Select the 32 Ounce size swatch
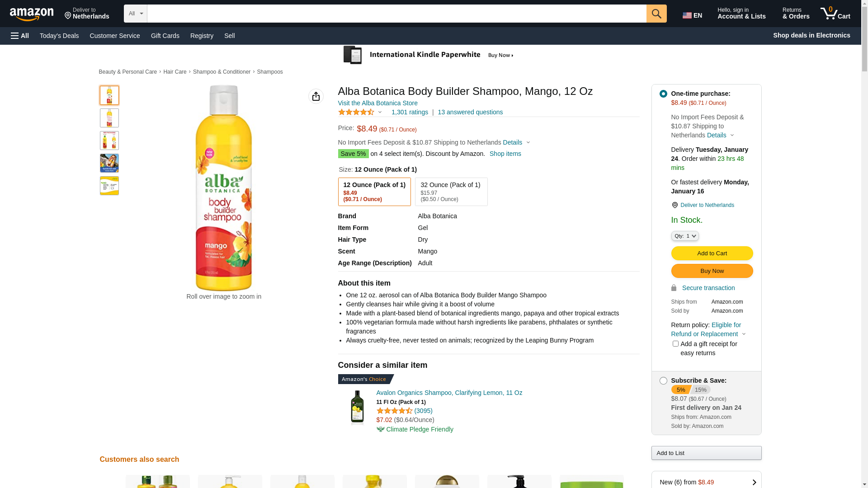 point(451,192)
